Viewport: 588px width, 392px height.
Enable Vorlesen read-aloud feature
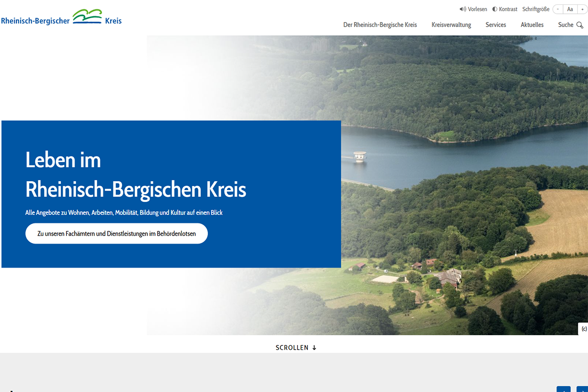[477, 9]
